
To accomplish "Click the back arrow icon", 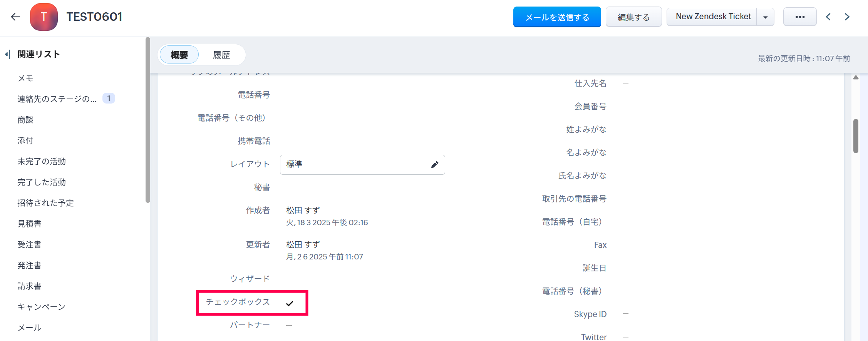I will click(15, 17).
